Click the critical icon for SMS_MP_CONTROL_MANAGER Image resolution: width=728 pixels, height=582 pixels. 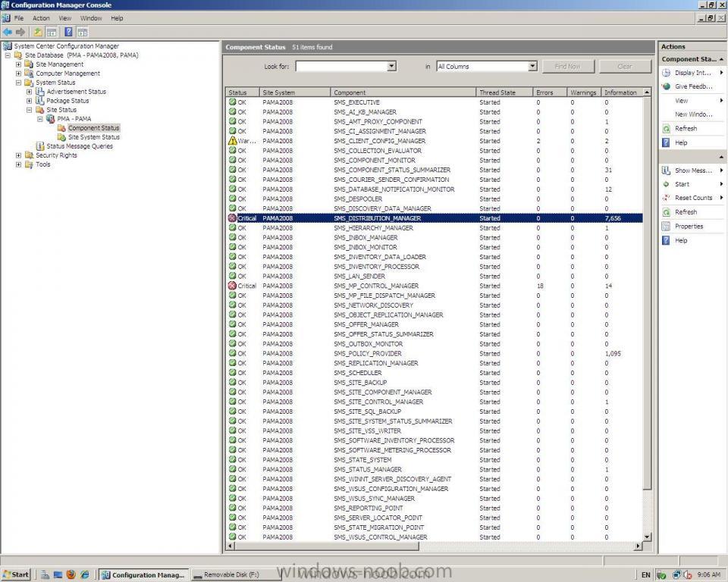(233, 286)
